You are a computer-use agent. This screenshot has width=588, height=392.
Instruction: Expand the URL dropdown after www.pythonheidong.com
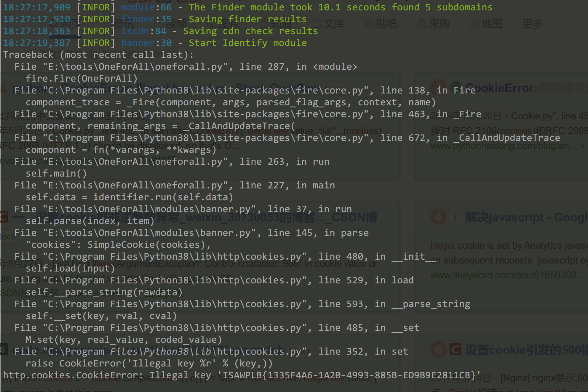tap(582, 146)
